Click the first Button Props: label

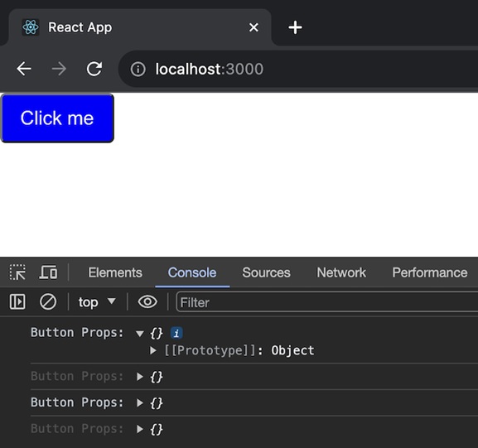pyautogui.click(x=77, y=333)
